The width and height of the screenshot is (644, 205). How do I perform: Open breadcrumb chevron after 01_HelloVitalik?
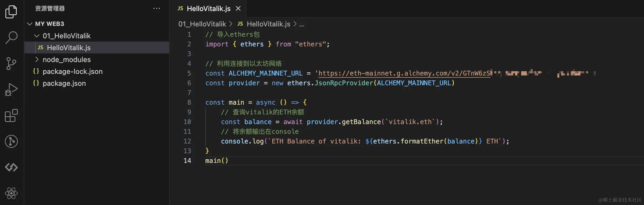point(231,24)
